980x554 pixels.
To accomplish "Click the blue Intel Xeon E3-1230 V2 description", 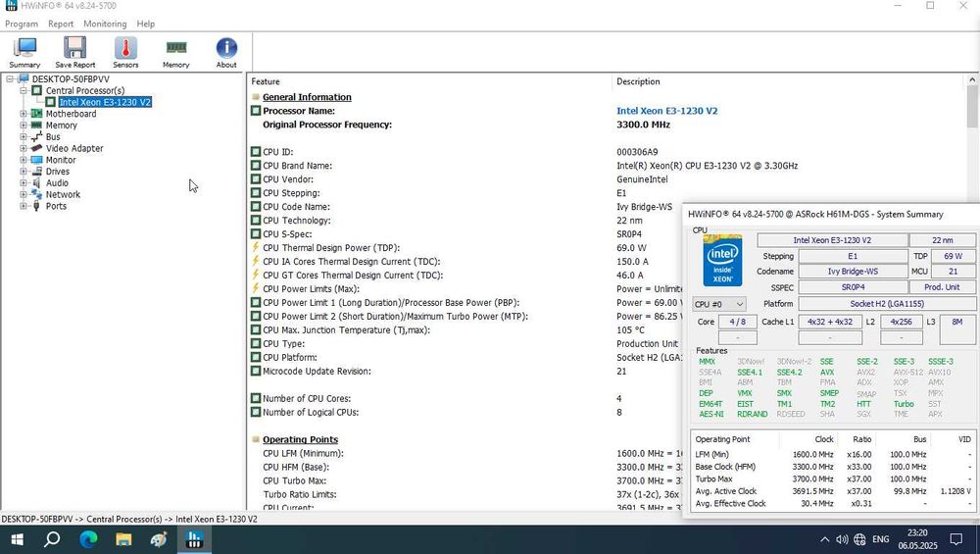I will (x=666, y=111).
